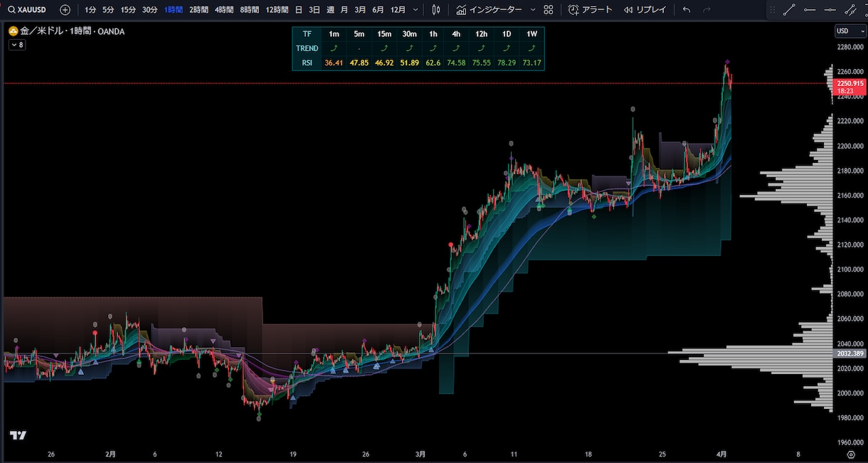Redo the last action
868x463 pixels.
tap(706, 10)
